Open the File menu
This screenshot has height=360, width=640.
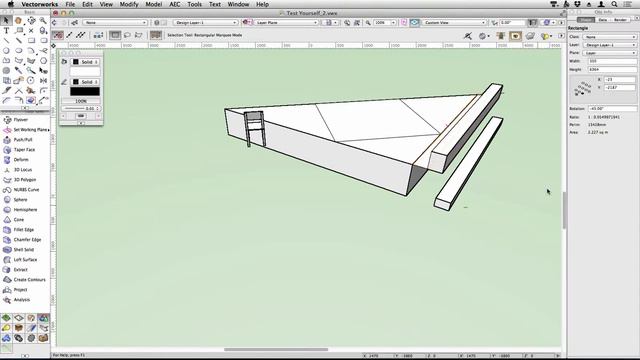[x=70, y=4]
